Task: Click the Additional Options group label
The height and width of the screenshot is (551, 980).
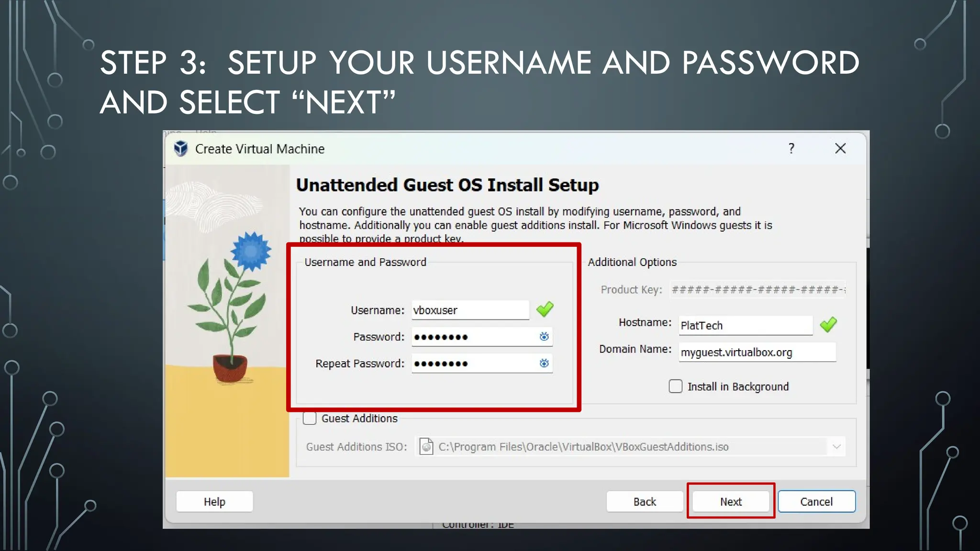Action: 632,262
